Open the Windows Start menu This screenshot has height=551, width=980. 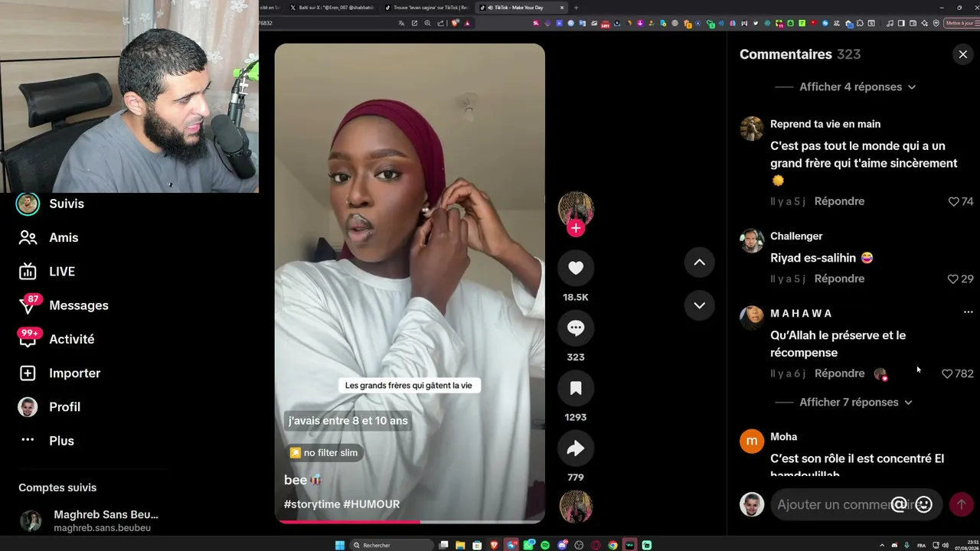[x=340, y=545]
